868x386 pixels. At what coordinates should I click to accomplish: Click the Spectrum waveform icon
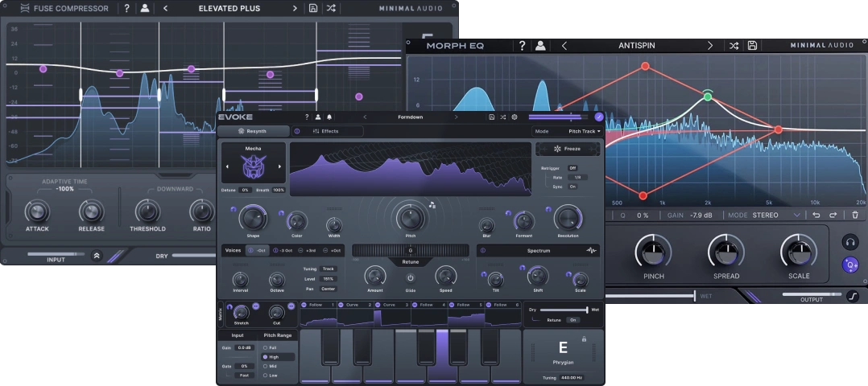591,251
